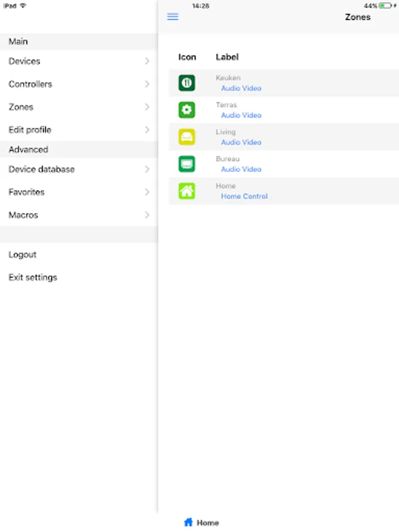Select the Keuken zone kitchen icon
Viewport: 399px width, 532px height.
(x=187, y=83)
